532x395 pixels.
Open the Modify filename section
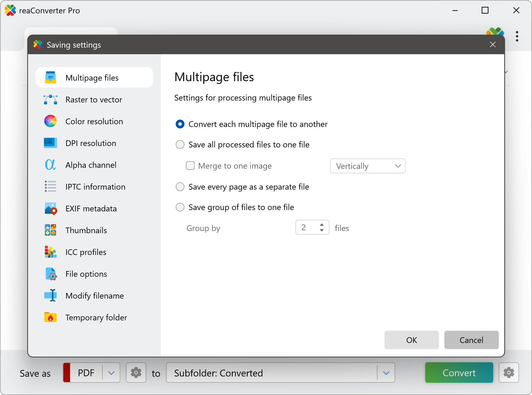[x=94, y=296]
